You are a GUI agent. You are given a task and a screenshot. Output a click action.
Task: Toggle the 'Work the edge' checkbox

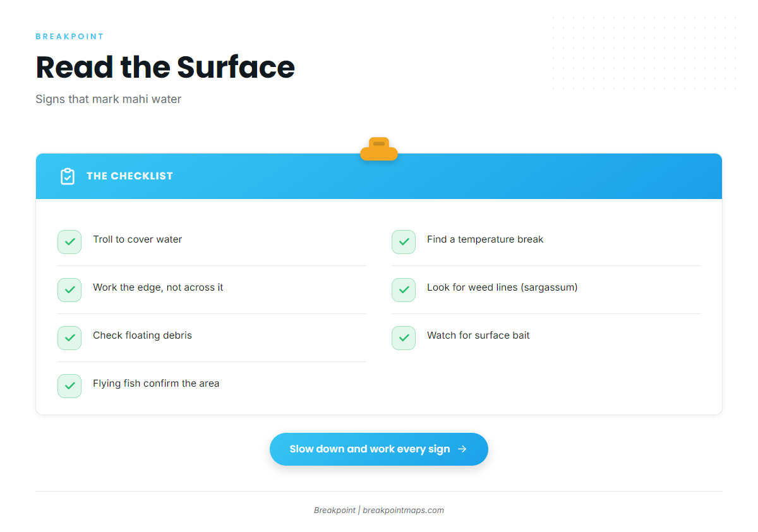69,290
